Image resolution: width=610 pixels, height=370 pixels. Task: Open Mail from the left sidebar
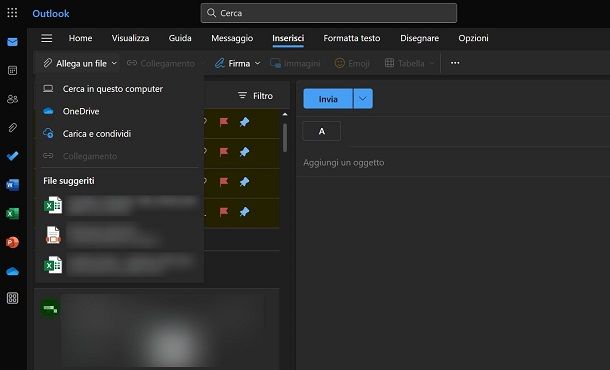12,42
